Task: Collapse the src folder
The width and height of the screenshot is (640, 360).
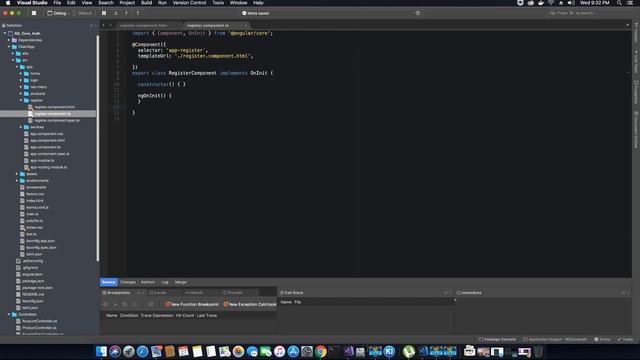Action: point(13,60)
